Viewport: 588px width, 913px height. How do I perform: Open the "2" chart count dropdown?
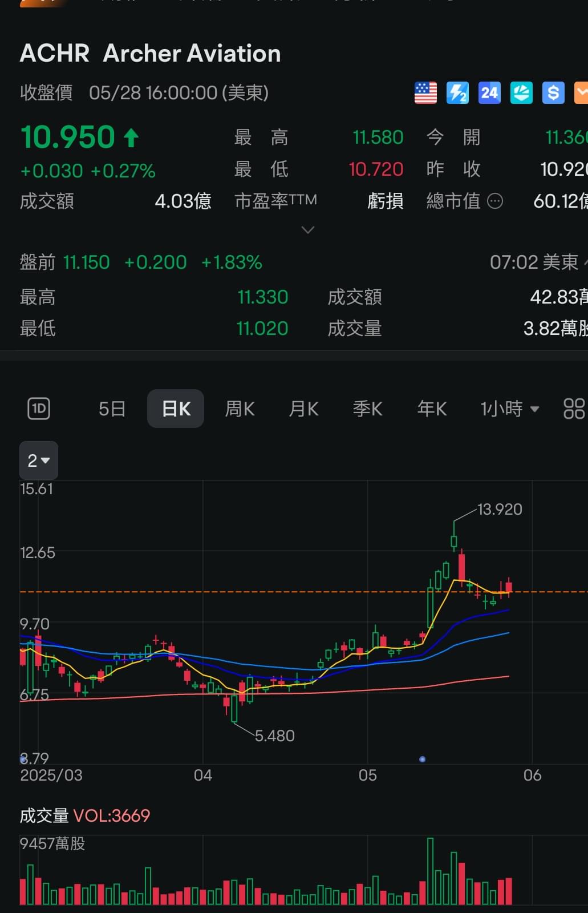point(39,460)
